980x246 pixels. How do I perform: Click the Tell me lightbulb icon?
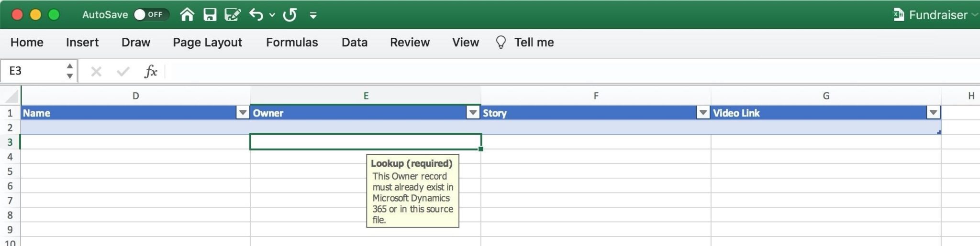point(501,43)
